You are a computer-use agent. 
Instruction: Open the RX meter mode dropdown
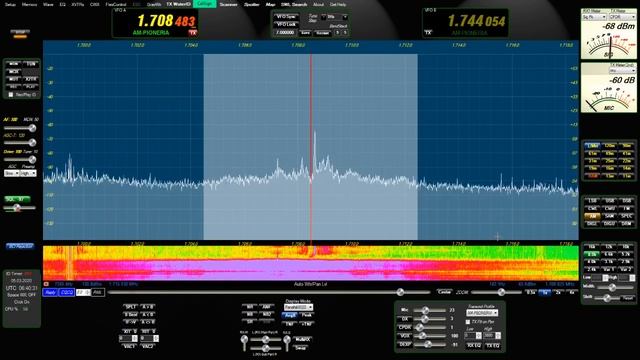pyautogui.click(x=594, y=17)
